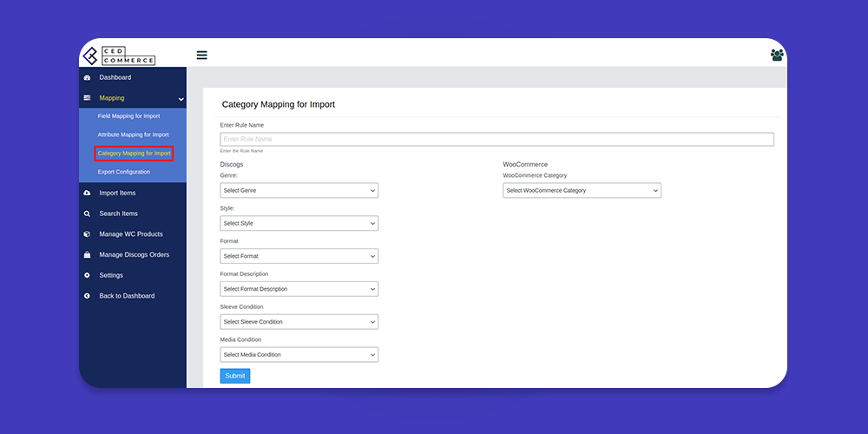Click the WooCommerce section label
This screenshot has height=434, width=868.
click(x=525, y=164)
